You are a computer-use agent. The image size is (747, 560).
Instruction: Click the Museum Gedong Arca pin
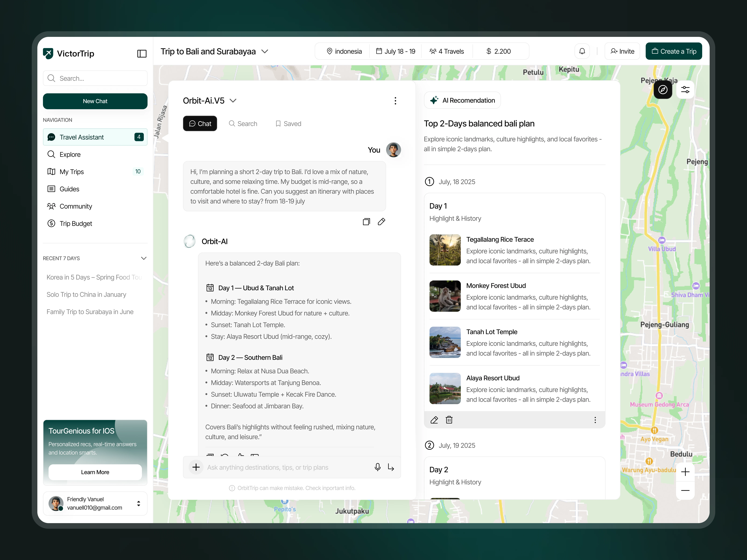coord(659,396)
